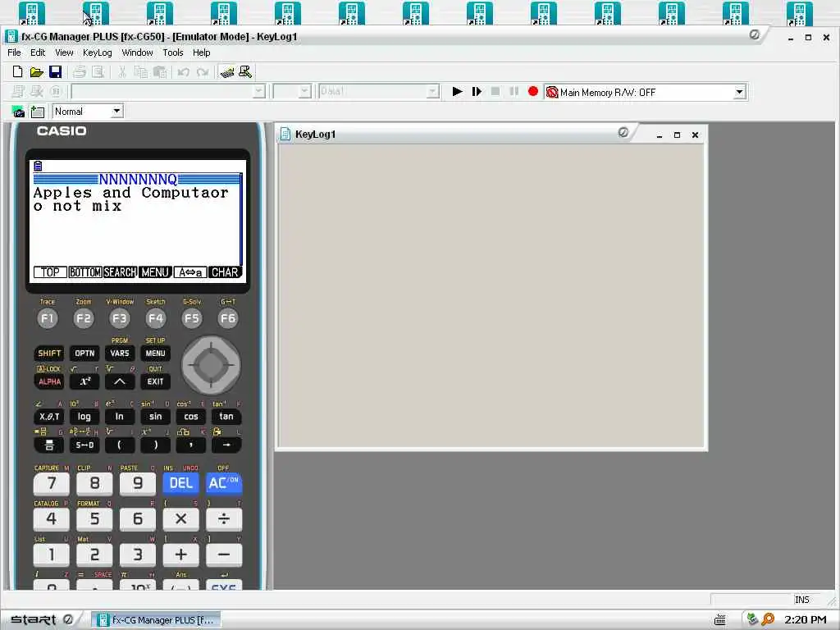The width and height of the screenshot is (840, 630).
Task: Open the Window menu
Action: [137, 52]
